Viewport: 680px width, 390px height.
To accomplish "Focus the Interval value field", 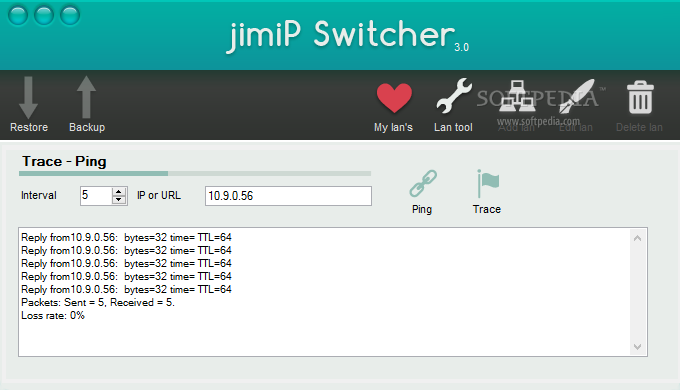I will tap(96, 196).
